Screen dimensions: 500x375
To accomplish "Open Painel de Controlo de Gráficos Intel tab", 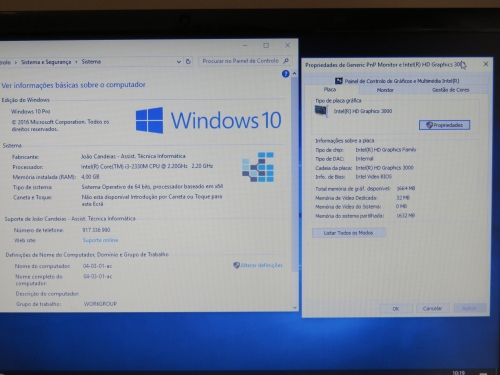I will [397, 81].
